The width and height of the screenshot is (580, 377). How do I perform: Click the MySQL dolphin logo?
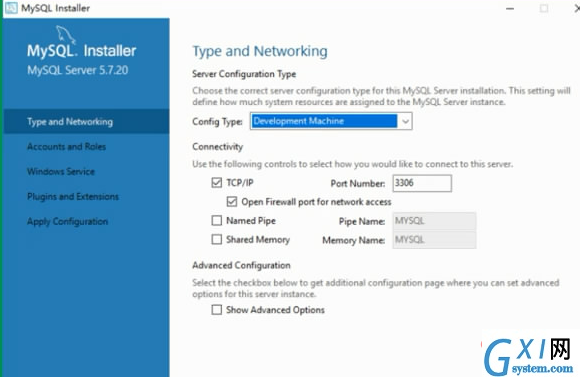[x=66, y=35]
